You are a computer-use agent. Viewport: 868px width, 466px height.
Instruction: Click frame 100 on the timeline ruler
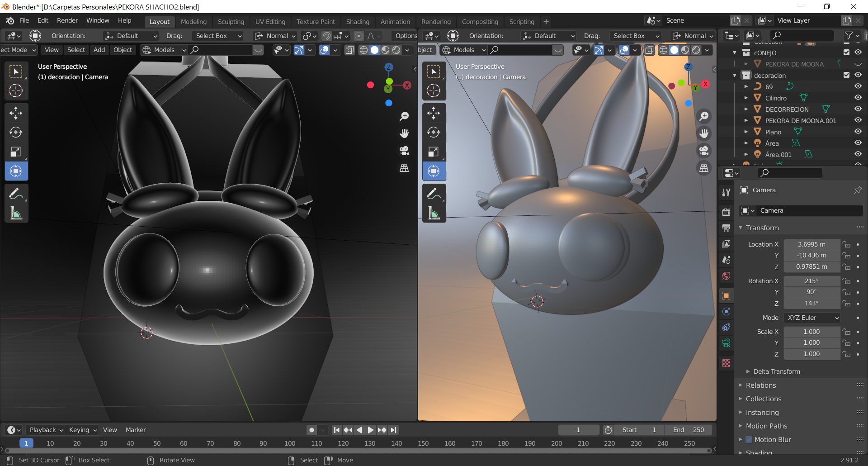(x=290, y=443)
